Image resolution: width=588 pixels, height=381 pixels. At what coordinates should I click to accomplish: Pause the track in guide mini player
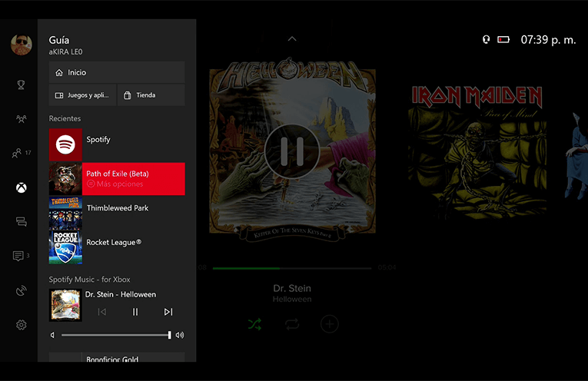[x=135, y=312]
